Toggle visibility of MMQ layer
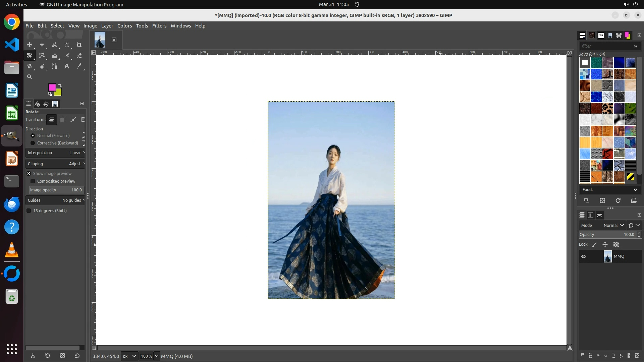 click(x=584, y=256)
